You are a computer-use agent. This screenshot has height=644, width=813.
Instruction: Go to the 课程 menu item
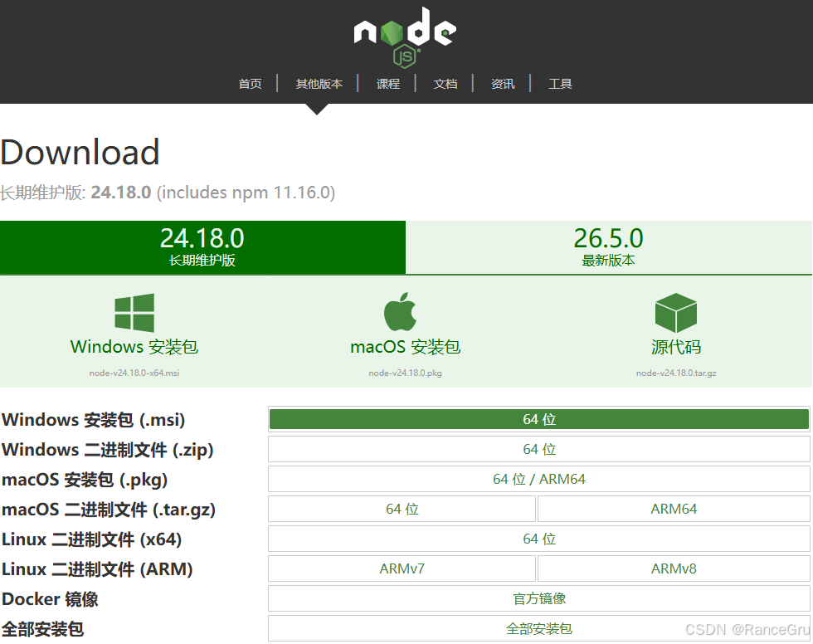pyautogui.click(x=388, y=84)
